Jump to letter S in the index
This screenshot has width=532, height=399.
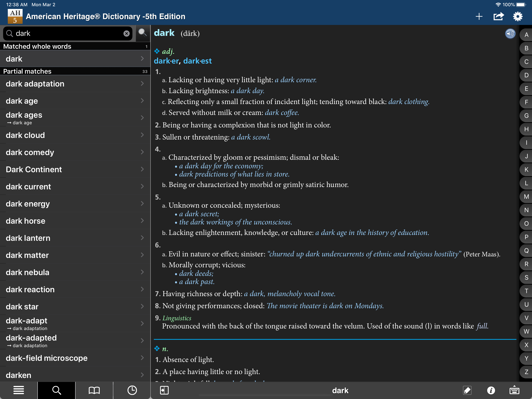tap(526, 277)
